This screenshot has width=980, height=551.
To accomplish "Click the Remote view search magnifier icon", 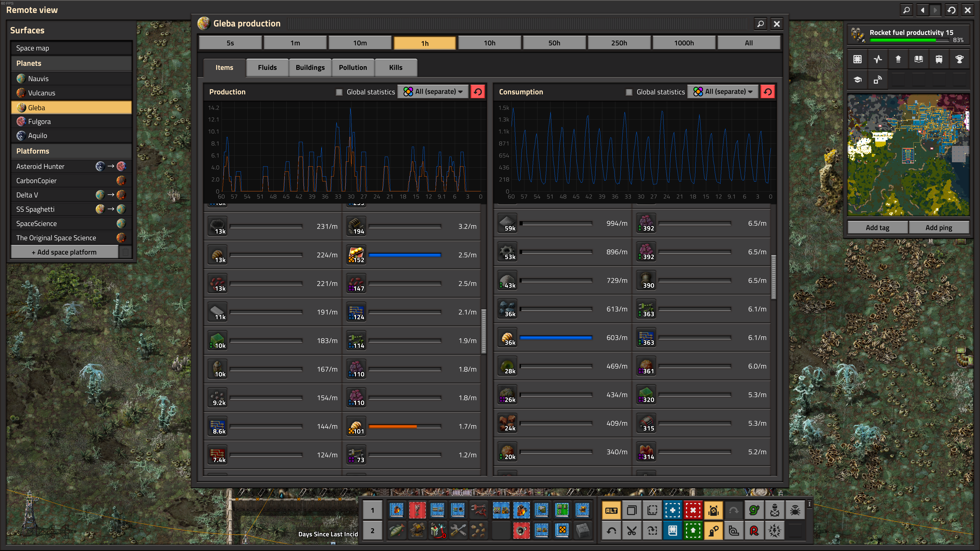I will click(x=906, y=10).
